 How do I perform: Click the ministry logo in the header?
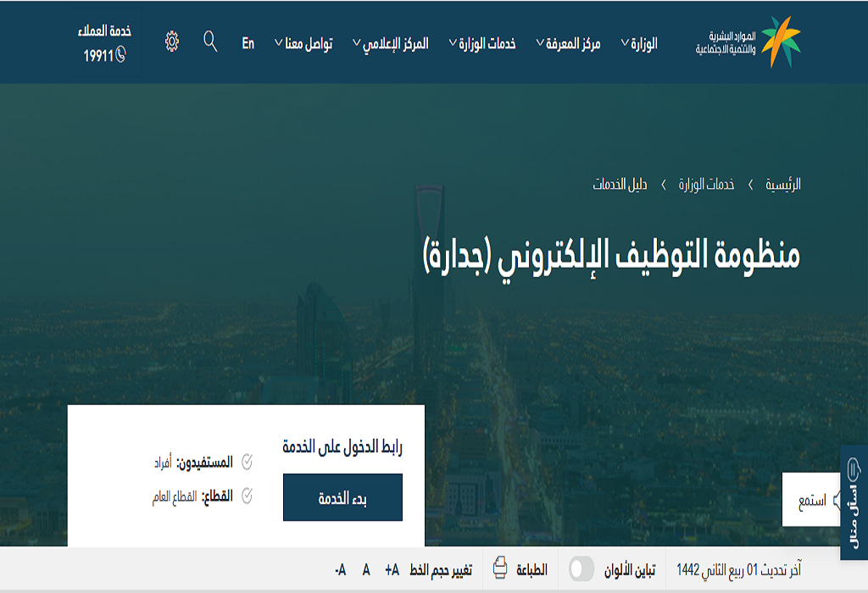[x=748, y=42]
